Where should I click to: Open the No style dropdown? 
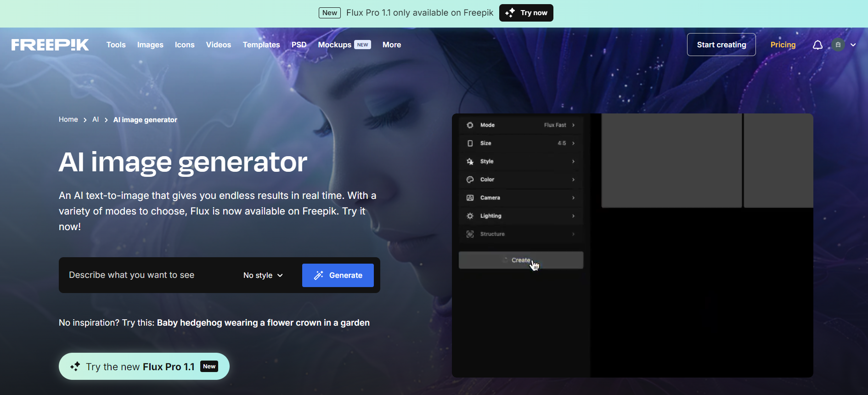pyautogui.click(x=263, y=275)
